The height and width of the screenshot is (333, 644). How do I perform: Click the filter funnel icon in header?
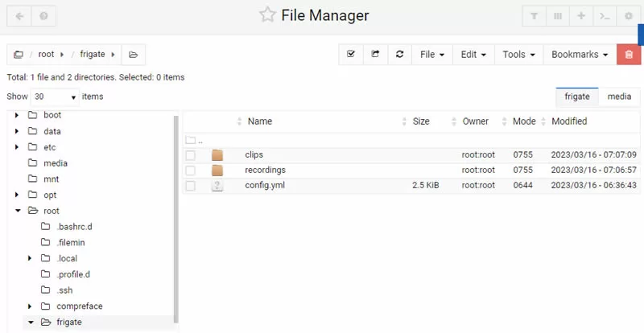pyautogui.click(x=534, y=16)
